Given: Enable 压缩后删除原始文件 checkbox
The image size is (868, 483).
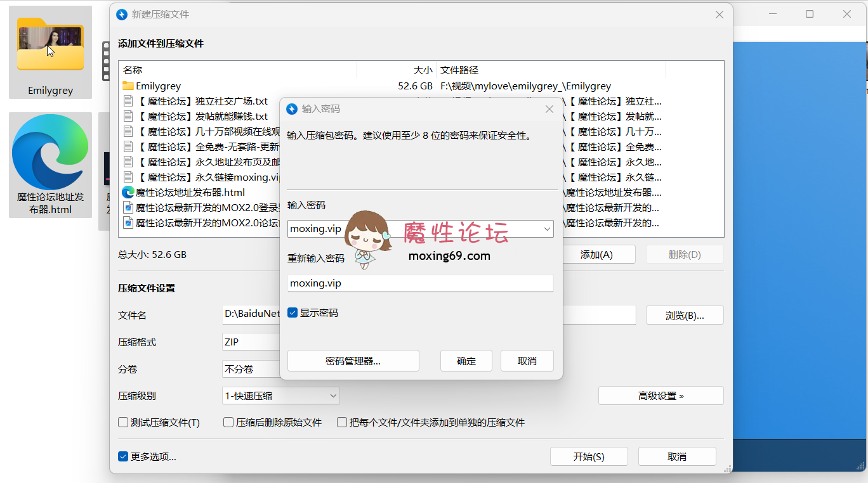Looking at the screenshot, I should click(228, 422).
